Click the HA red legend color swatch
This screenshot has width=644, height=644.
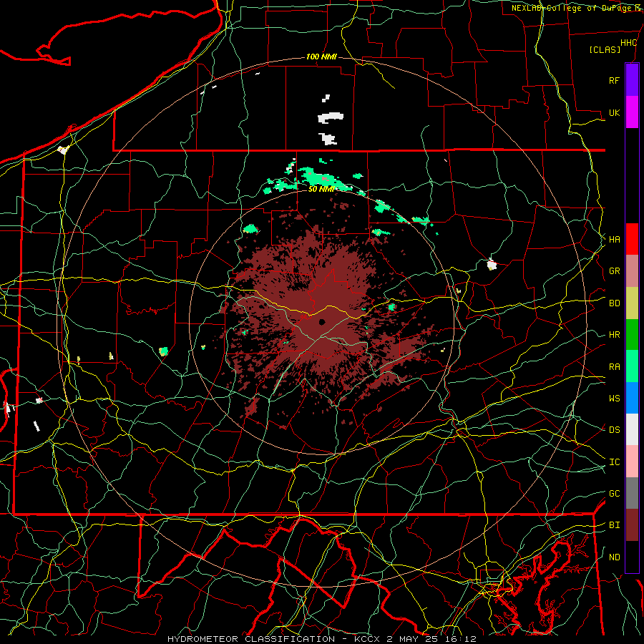point(632,239)
